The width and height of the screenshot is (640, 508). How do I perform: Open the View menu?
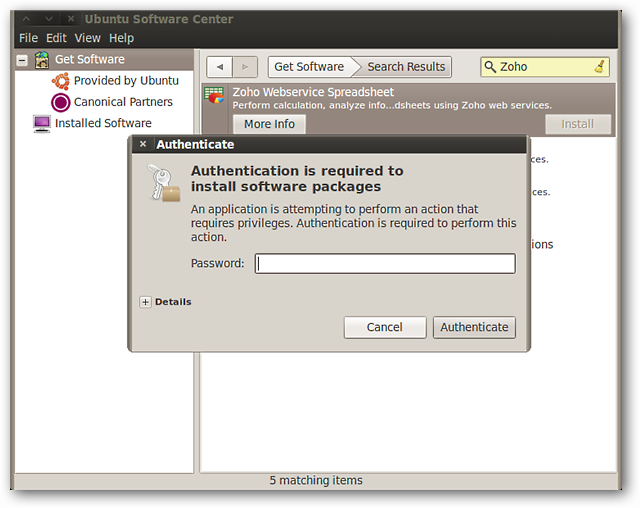coord(87,38)
